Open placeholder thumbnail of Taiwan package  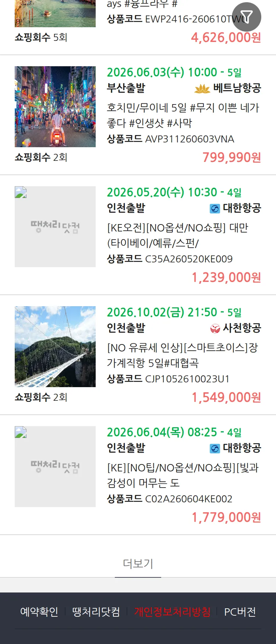[x=55, y=227]
